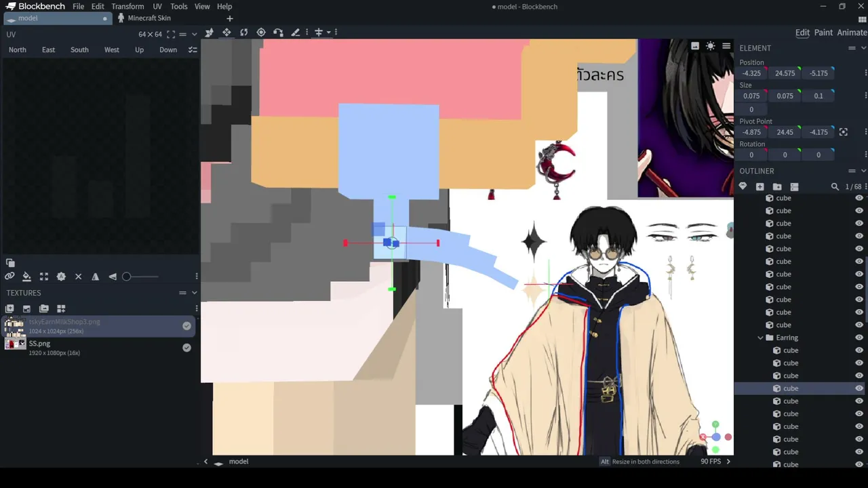
Task: Select the Up UV face
Action: tap(139, 49)
